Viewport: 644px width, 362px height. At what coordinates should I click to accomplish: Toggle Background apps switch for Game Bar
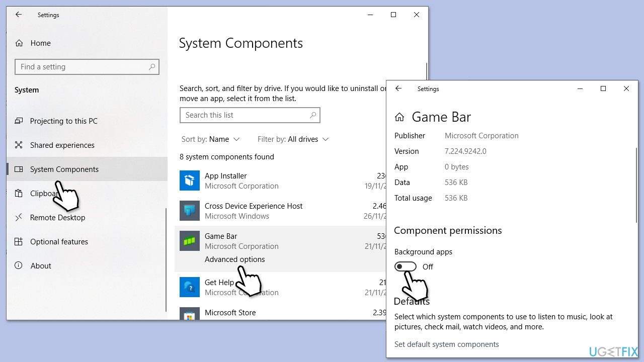coord(406,266)
